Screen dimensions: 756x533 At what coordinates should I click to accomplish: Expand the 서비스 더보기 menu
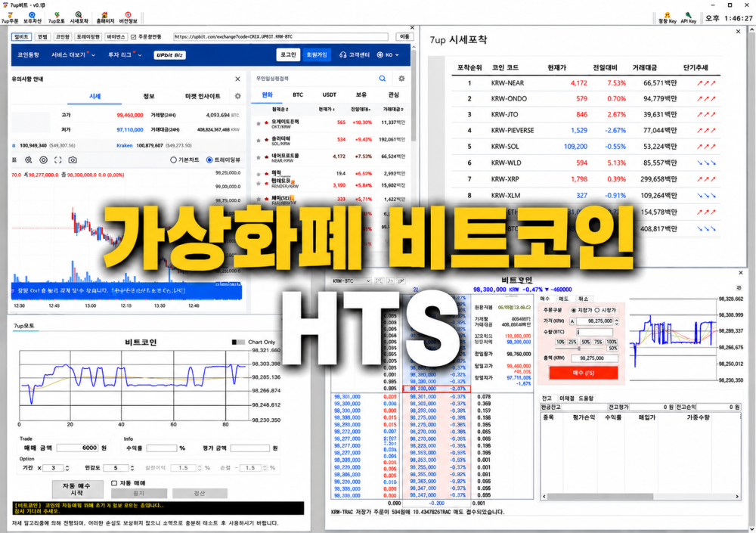coord(73,55)
